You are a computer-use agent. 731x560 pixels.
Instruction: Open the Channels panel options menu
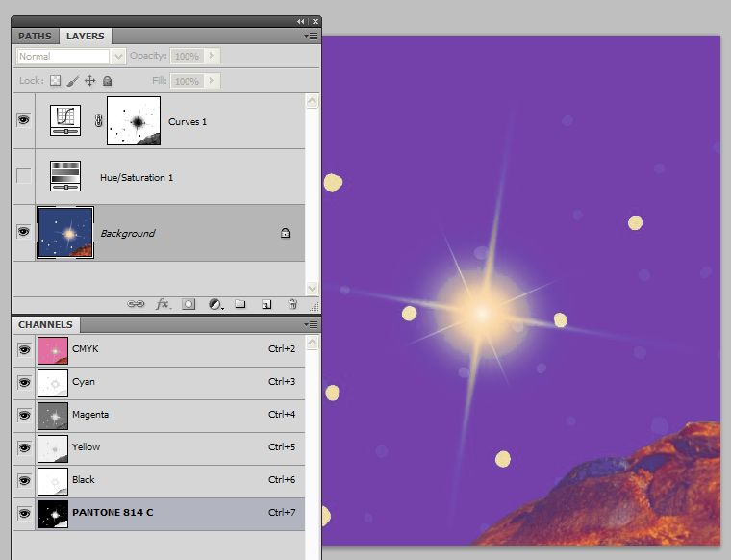click(x=311, y=324)
